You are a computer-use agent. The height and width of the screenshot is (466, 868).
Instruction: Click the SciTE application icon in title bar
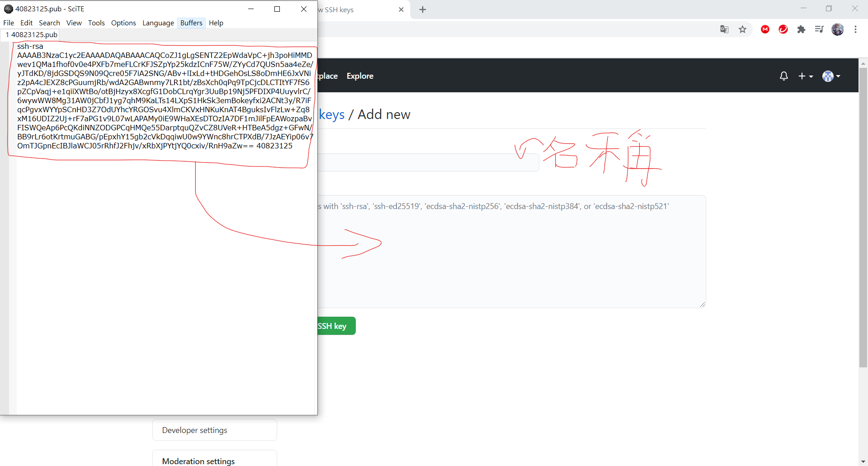pos(8,9)
